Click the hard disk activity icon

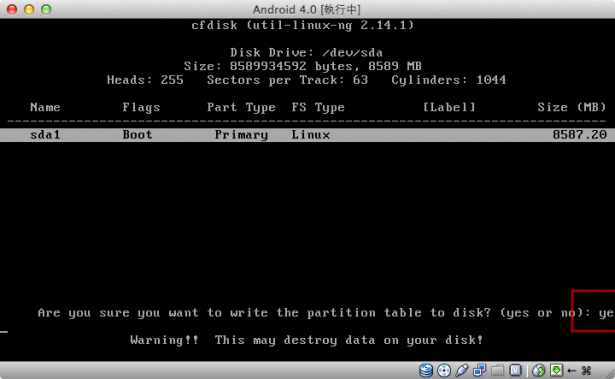[x=426, y=370]
